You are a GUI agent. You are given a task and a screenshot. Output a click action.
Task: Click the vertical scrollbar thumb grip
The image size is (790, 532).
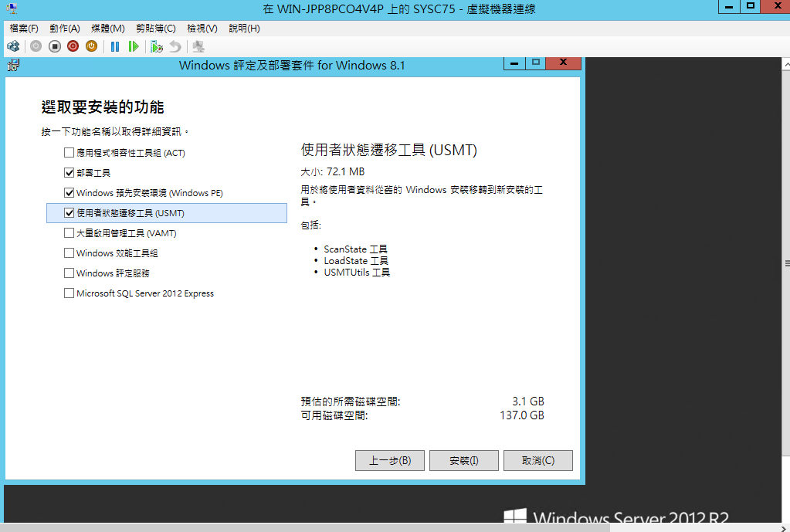tap(786, 263)
